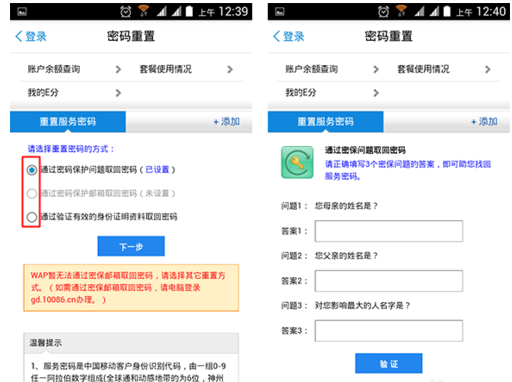
Task: Tap the 验证 button
Action: click(389, 363)
